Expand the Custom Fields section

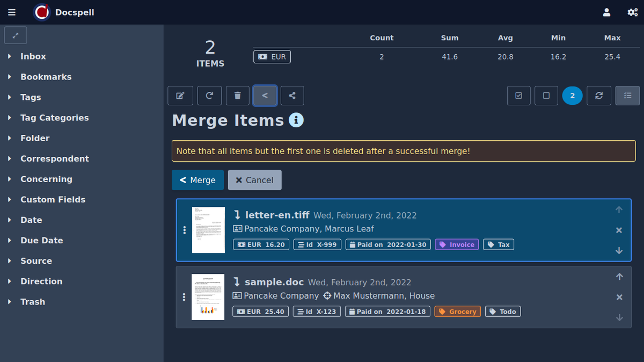coord(53,199)
